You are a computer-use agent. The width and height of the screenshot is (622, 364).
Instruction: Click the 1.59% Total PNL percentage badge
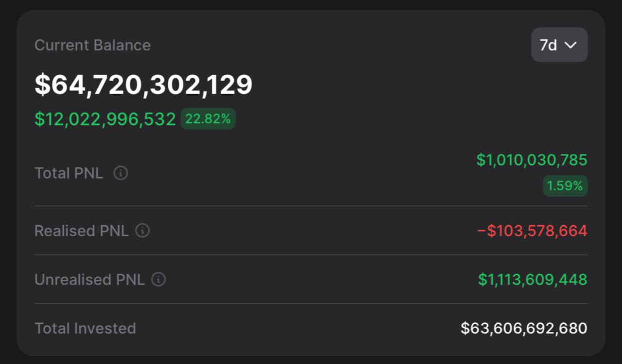565,186
